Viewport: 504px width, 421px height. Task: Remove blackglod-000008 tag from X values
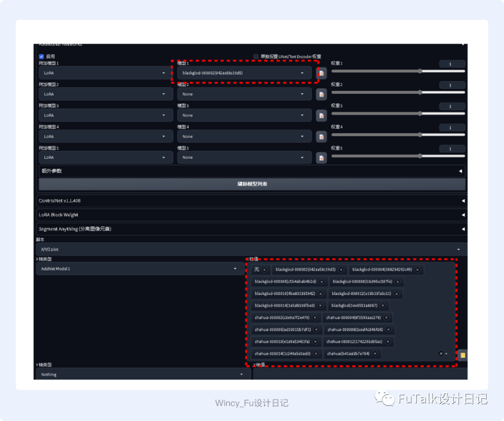(398, 281)
